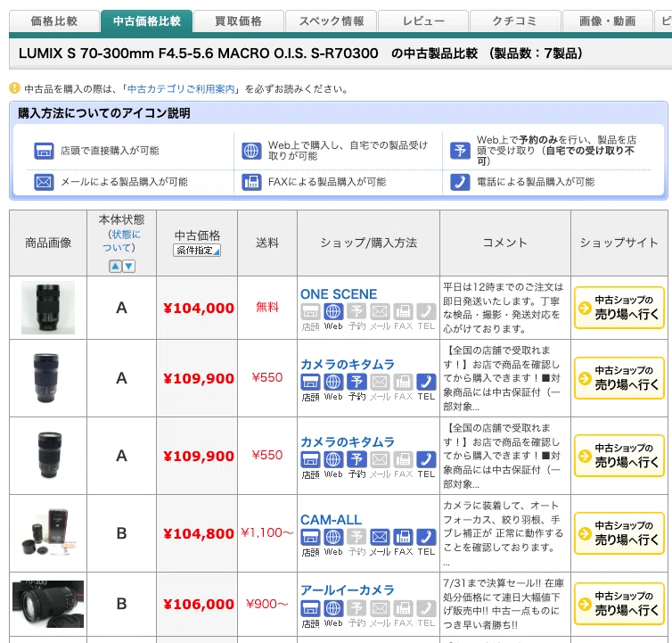Open the CAM-ALL shop link
This screenshot has width=672, height=643.
point(331,519)
